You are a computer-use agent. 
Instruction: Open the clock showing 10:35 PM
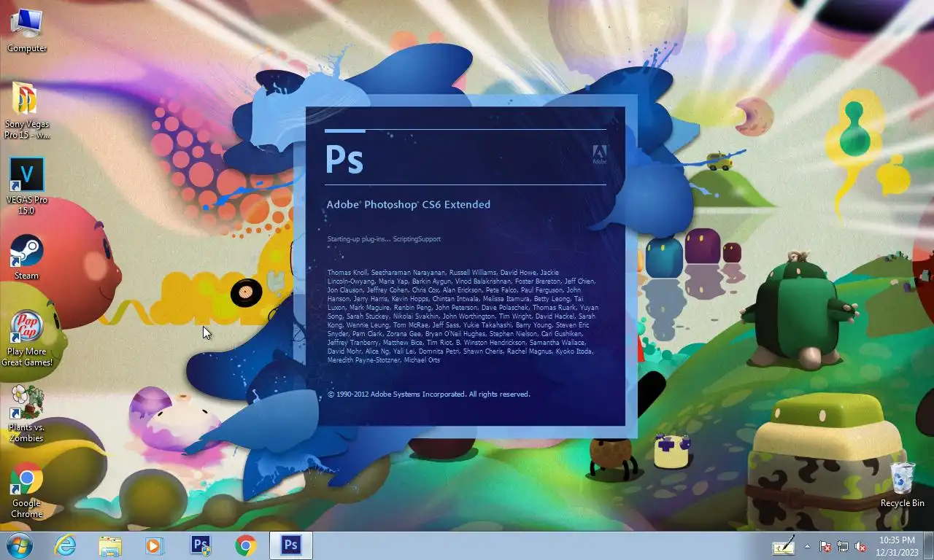click(x=897, y=545)
